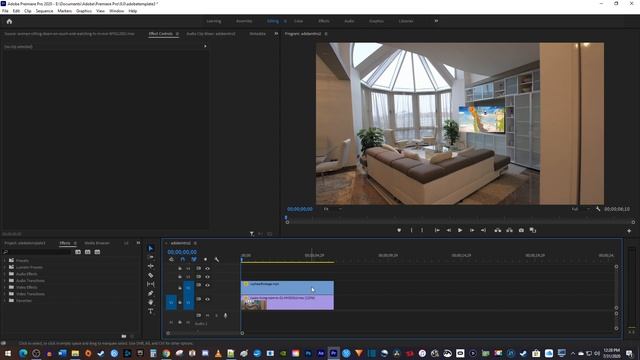Open the Comparison View button

point(533,230)
